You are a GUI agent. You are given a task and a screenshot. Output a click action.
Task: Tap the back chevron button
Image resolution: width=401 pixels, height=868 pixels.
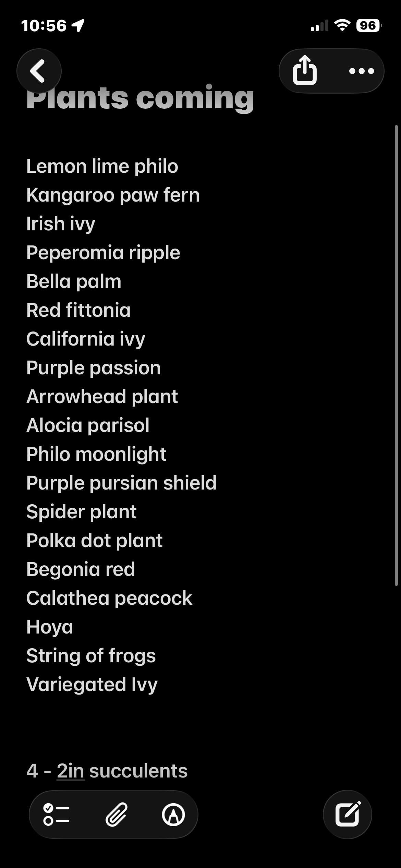[39, 71]
